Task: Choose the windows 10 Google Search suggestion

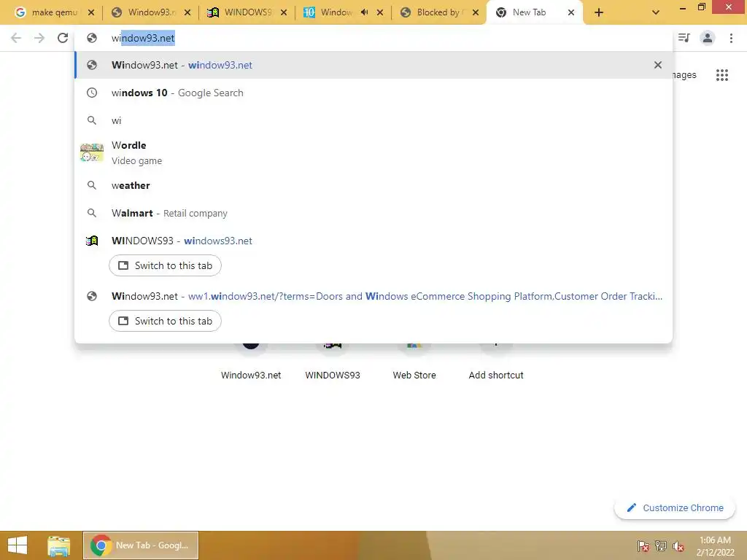Action: [x=373, y=93]
